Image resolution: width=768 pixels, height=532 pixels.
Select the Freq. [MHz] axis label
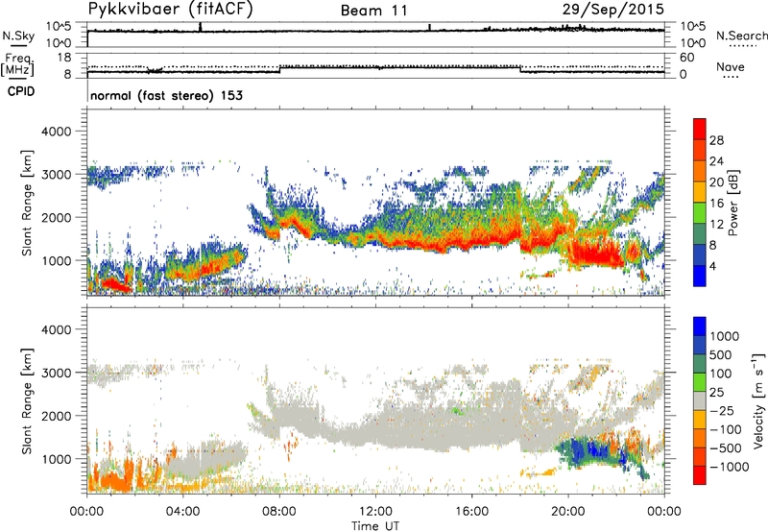coord(18,64)
